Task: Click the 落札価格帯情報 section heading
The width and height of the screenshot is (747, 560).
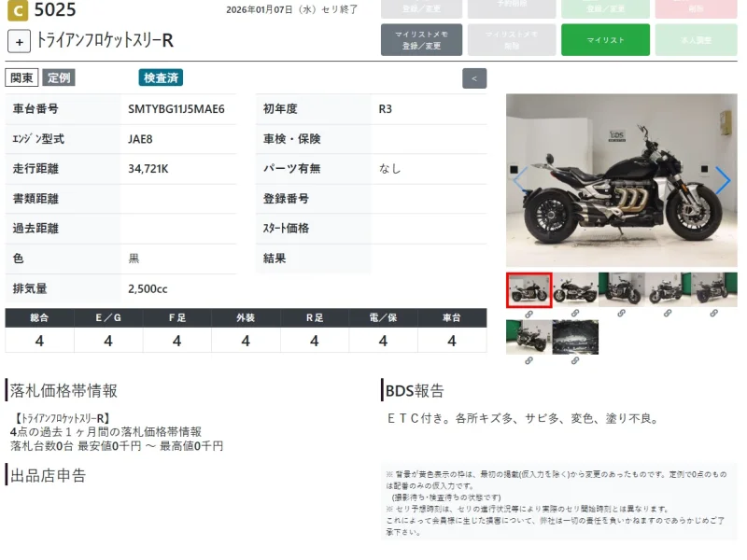Action: (x=63, y=390)
